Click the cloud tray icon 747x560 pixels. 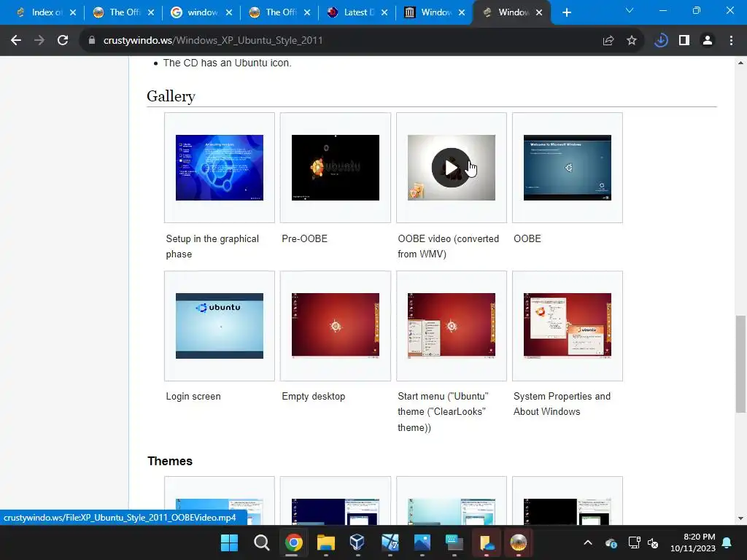click(611, 542)
